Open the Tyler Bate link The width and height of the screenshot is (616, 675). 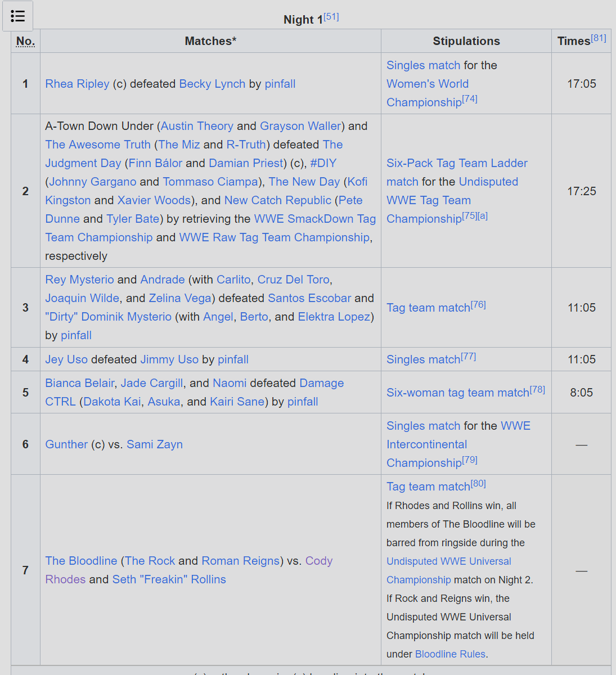click(x=133, y=219)
